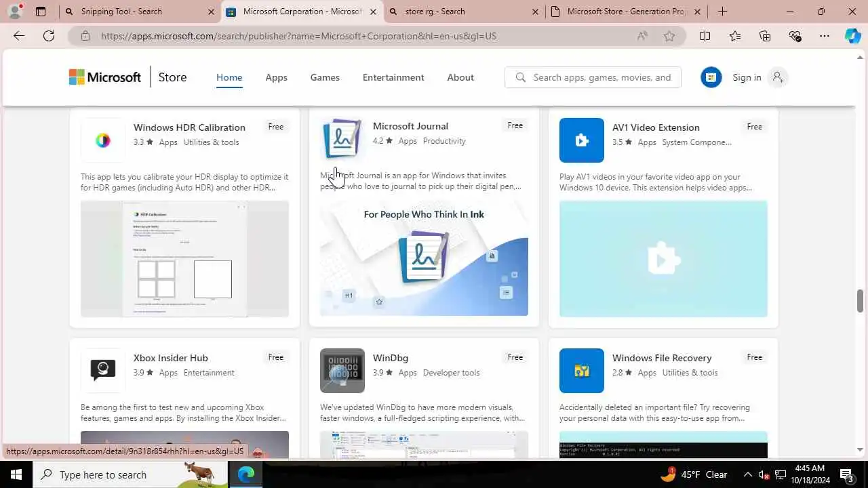This screenshot has height=488, width=868.
Task: Open the WinDbg app icon
Action: [342, 371]
